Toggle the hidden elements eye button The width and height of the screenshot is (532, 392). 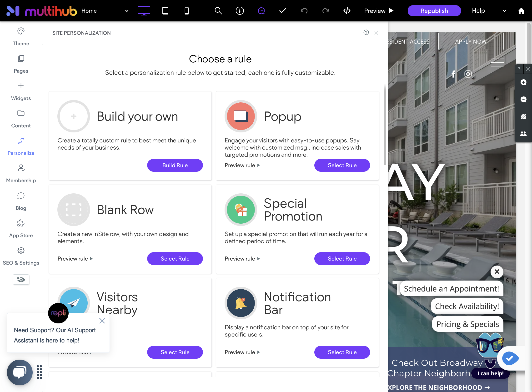[x=21, y=279]
